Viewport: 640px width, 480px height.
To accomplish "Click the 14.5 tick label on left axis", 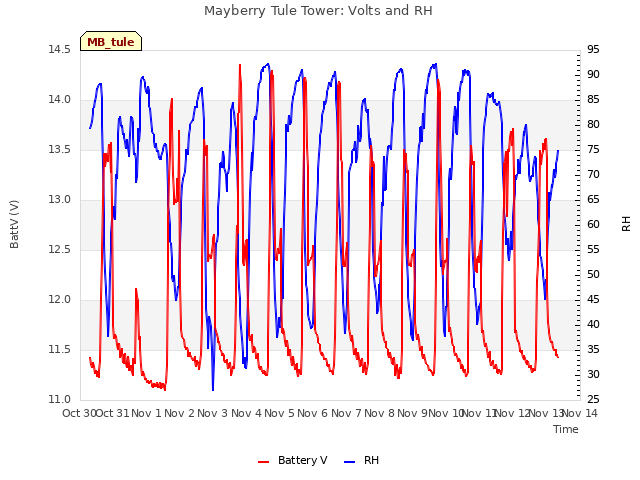I will 60,50.
